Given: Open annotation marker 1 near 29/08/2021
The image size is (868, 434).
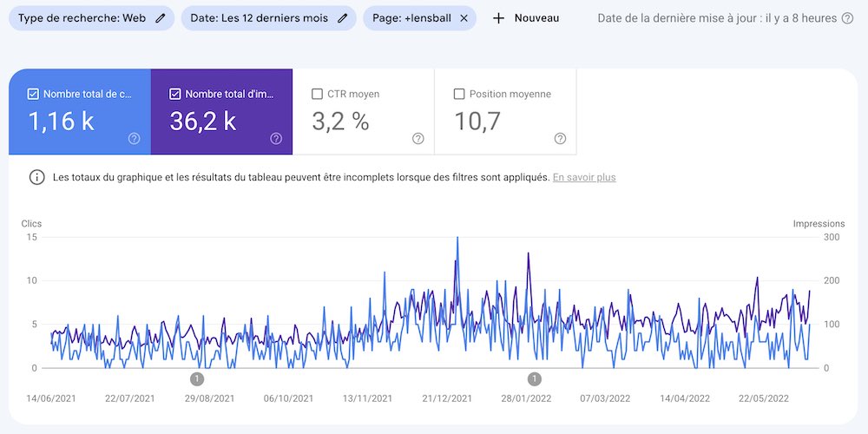Looking at the screenshot, I should [x=197, y=379].
